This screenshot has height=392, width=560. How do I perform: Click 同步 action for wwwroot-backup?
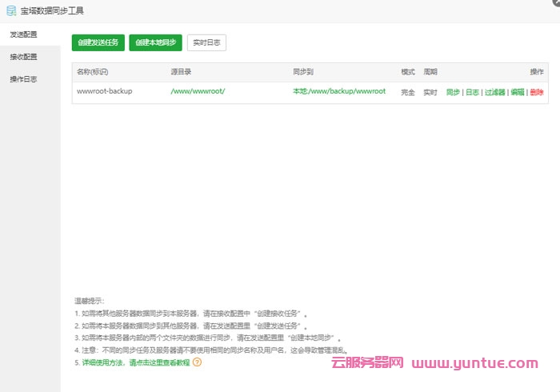coord(453,92)
